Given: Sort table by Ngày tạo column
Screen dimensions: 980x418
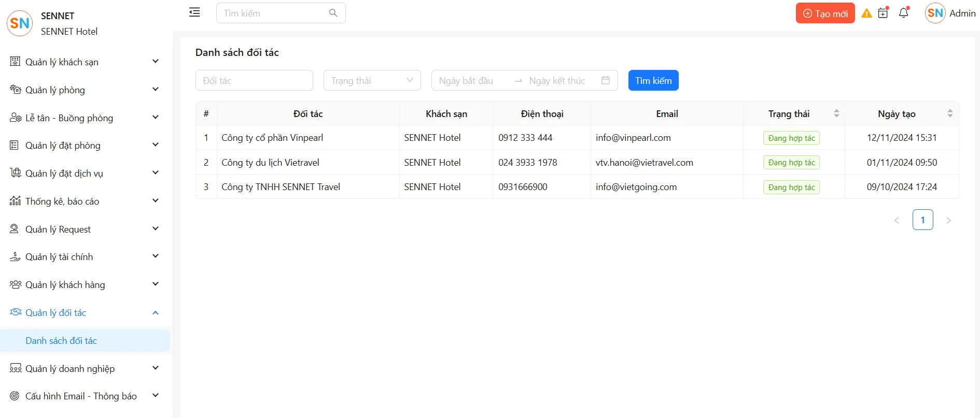Looking at the screenshot, I should click(949, 113).
